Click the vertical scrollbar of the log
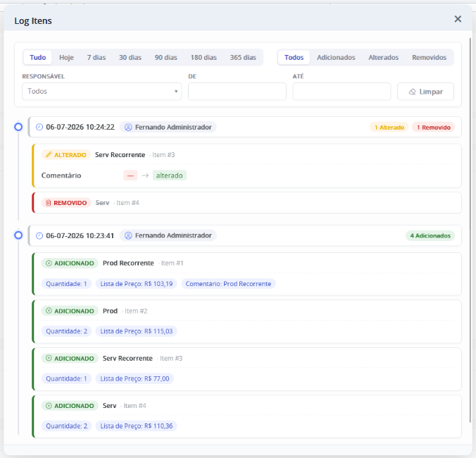The image size is (476, 458). 470,231
